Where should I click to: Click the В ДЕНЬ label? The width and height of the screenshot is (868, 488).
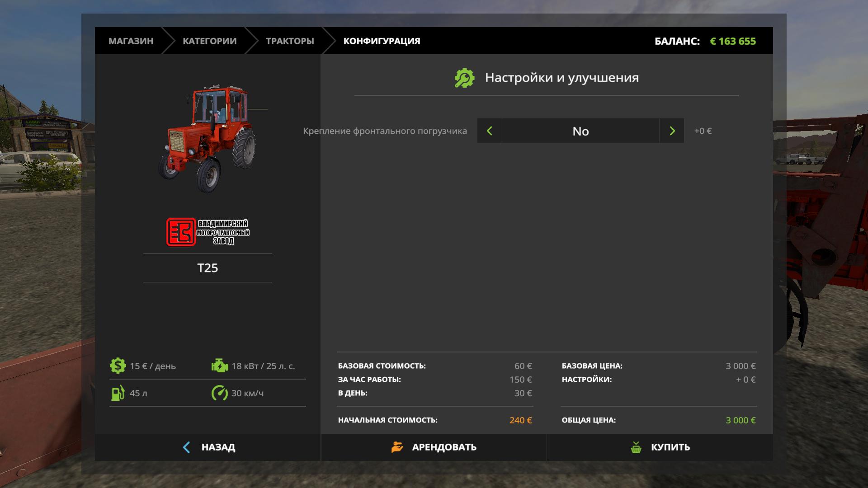coord(353,393)
